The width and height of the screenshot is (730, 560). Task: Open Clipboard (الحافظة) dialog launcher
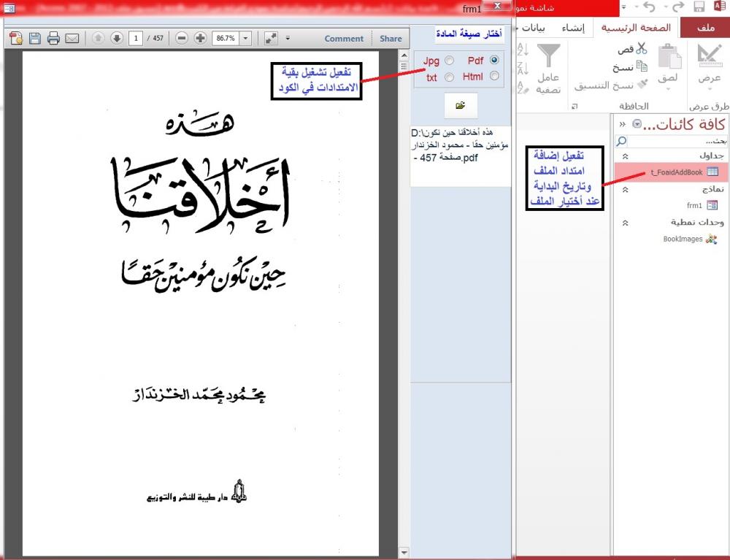point(575,107)
